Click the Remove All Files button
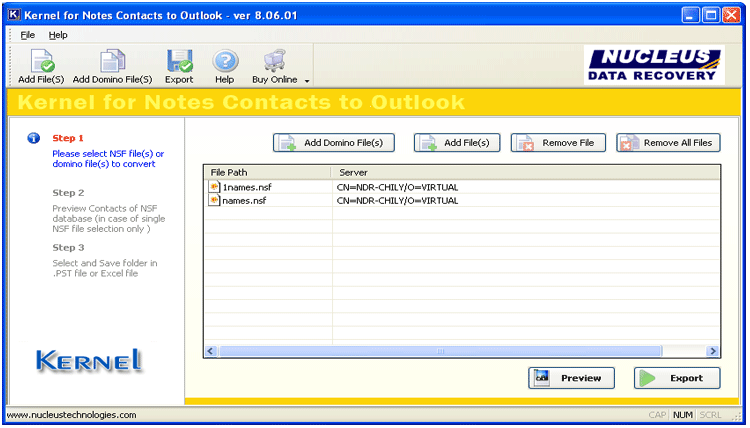This screenshot has width=750, height=428. coord(668,143)
